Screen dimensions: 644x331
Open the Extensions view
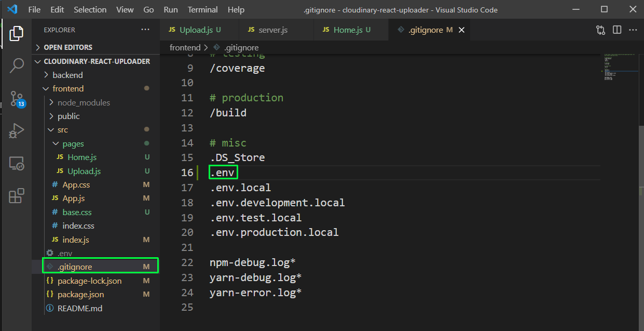(x=16, y=196)
